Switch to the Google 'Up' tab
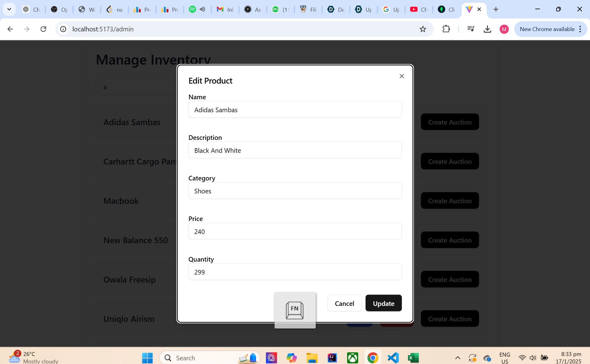 pyautogui.click(x=391, y=9)
